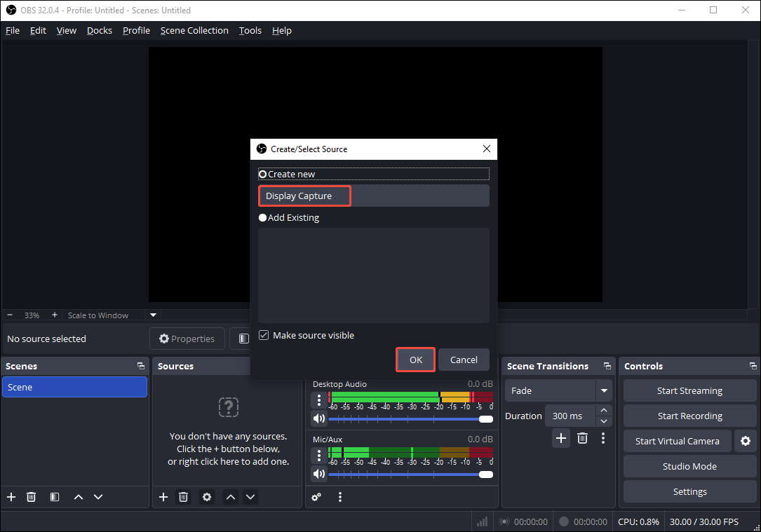Open the audio mixer settings gear icon

pyautogui.click(x=316, y=497)
